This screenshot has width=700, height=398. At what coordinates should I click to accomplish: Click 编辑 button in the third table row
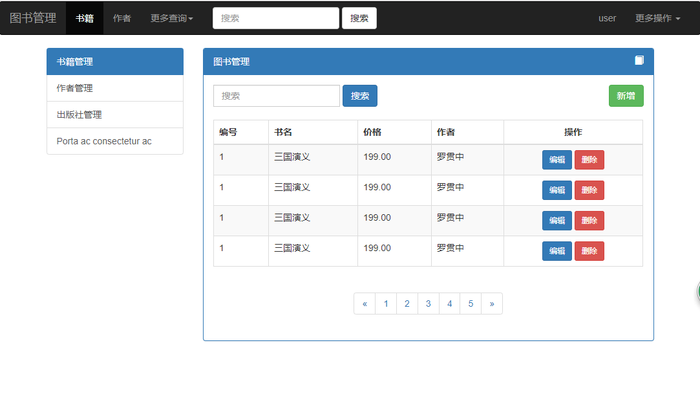(557, 220)
